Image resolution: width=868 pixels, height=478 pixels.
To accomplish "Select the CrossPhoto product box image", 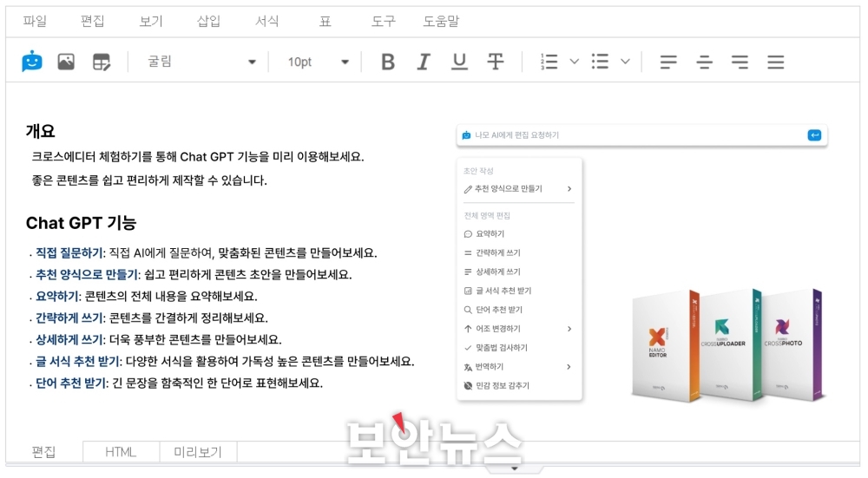I will pos(792,344).
